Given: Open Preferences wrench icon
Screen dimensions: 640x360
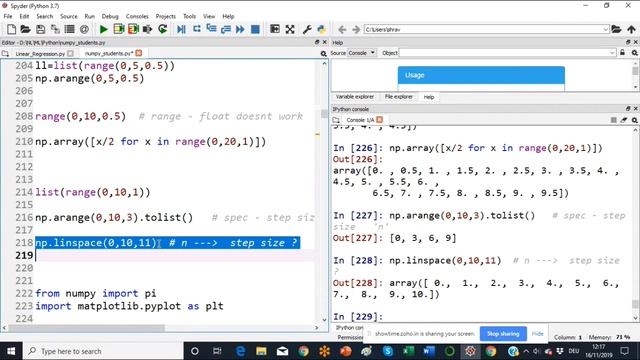Looking at the screenshot, I should [307, 29].
